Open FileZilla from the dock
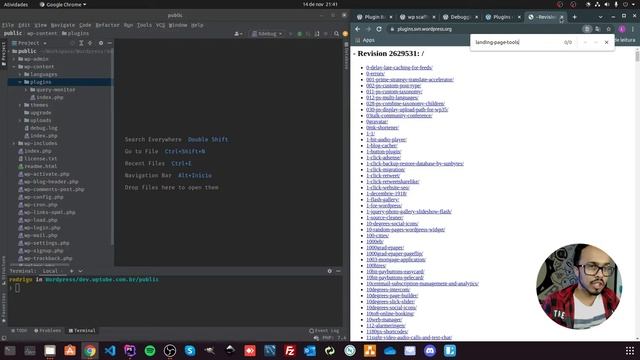This screenshot has height=360, width=640. 290,351
